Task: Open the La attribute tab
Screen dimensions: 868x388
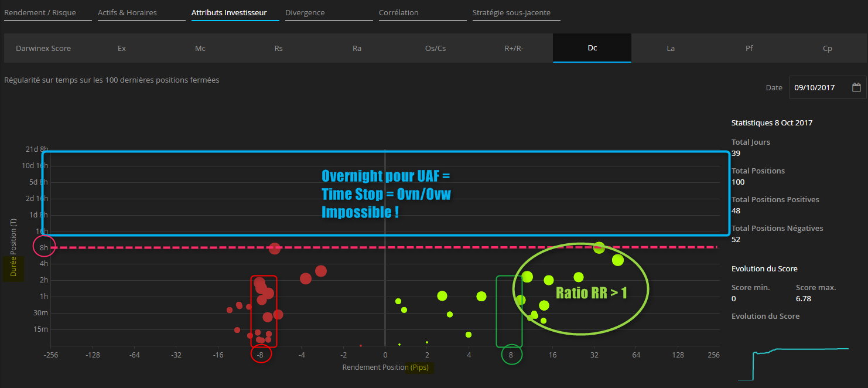Action: [x=671, y=48]
